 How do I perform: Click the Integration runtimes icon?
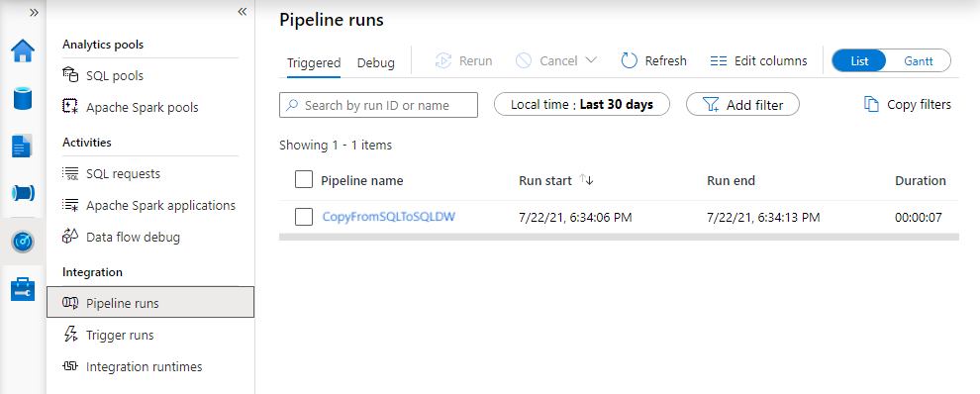pos(70,366)
